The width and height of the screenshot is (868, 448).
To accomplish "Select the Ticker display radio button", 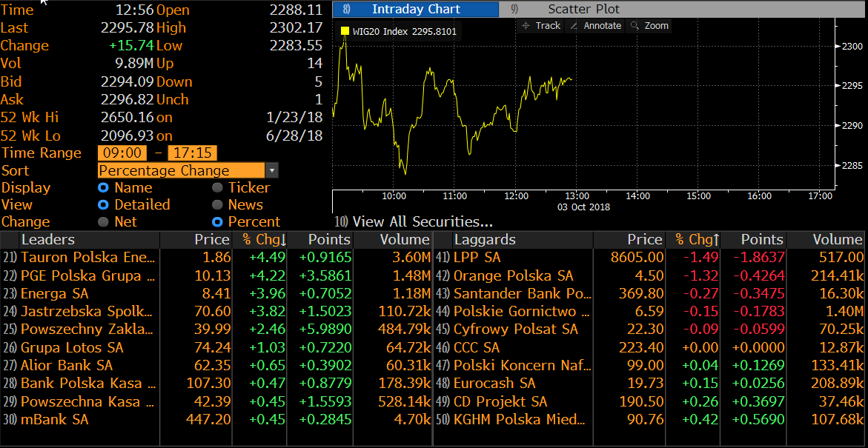I will click(x=217, y=188).
